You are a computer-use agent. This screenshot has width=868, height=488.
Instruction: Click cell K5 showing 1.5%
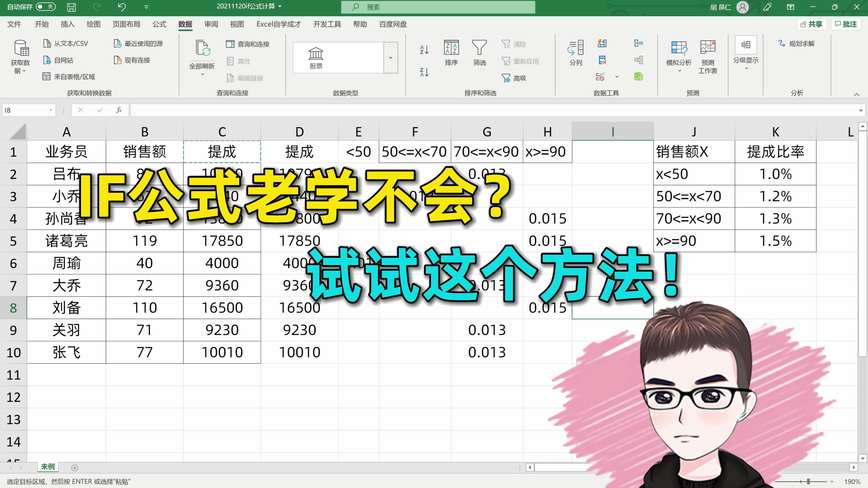click(775, 241)
